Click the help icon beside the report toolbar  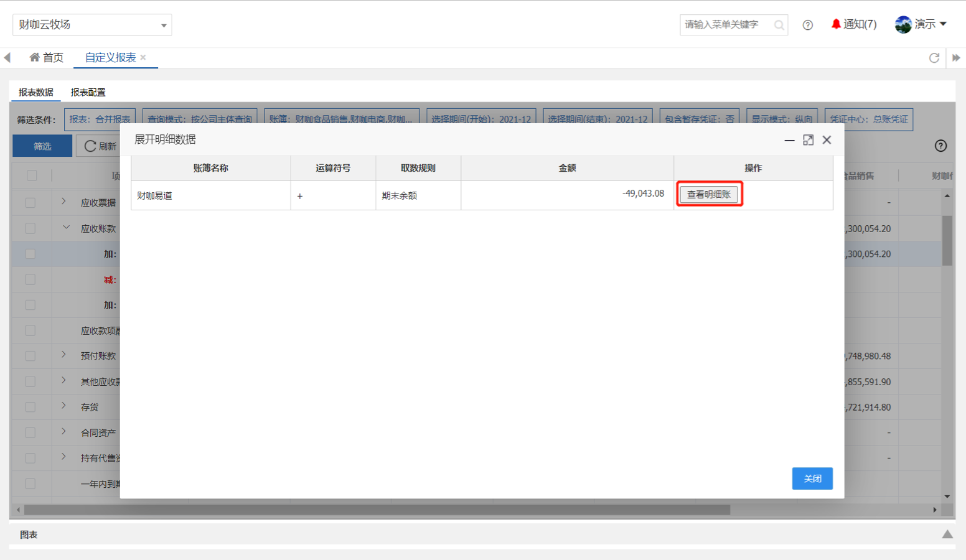click(940, 146)
